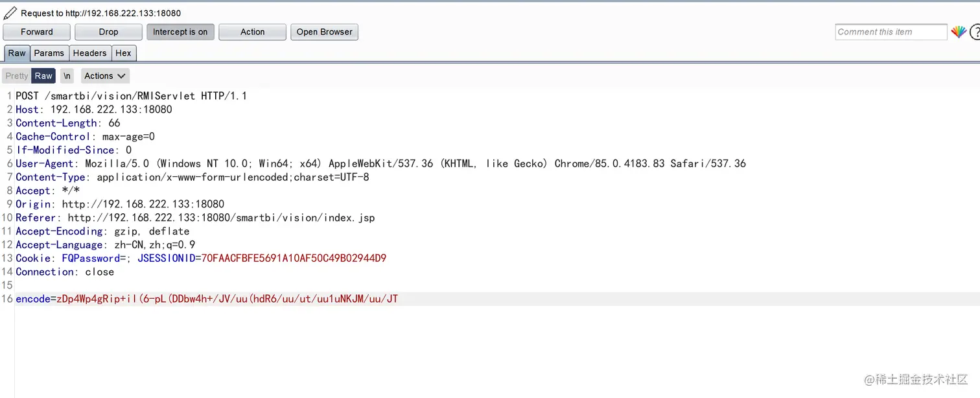Drop the intercepted request
Image resolution: width=980 pixels, height=398 pixels.
108,32
